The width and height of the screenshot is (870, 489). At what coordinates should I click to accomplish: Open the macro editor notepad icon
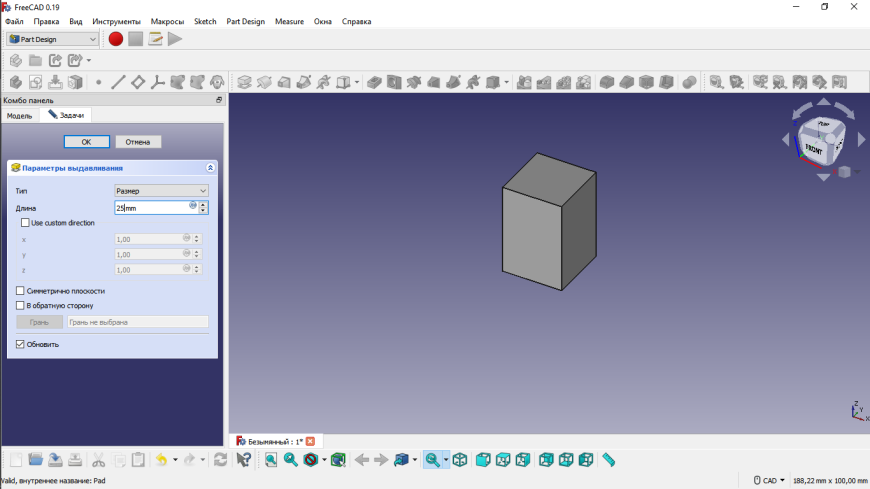(155, 39)
